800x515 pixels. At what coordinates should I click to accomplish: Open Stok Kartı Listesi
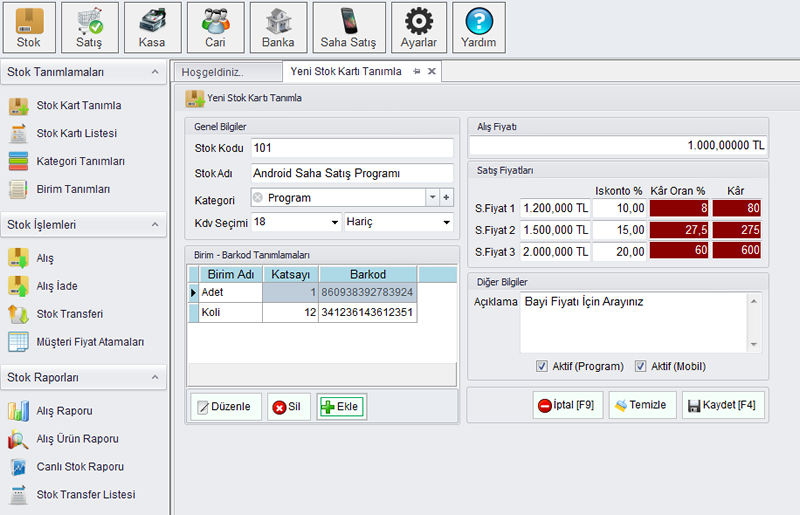tap(63, 134)
